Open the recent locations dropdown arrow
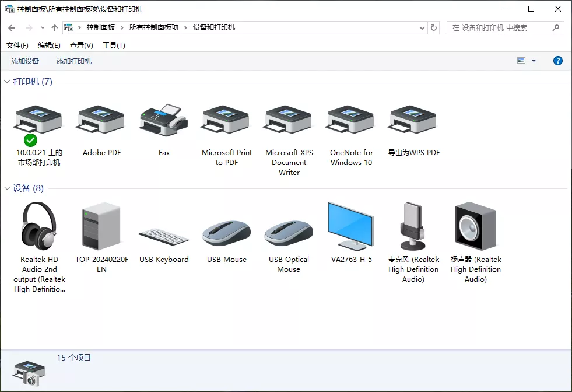 [x=43, y=28]
